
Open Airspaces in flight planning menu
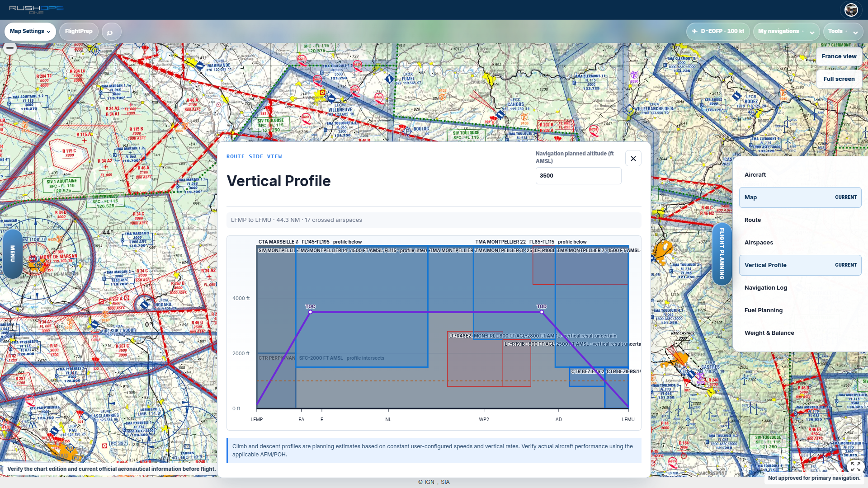click(x=800, y=243)
